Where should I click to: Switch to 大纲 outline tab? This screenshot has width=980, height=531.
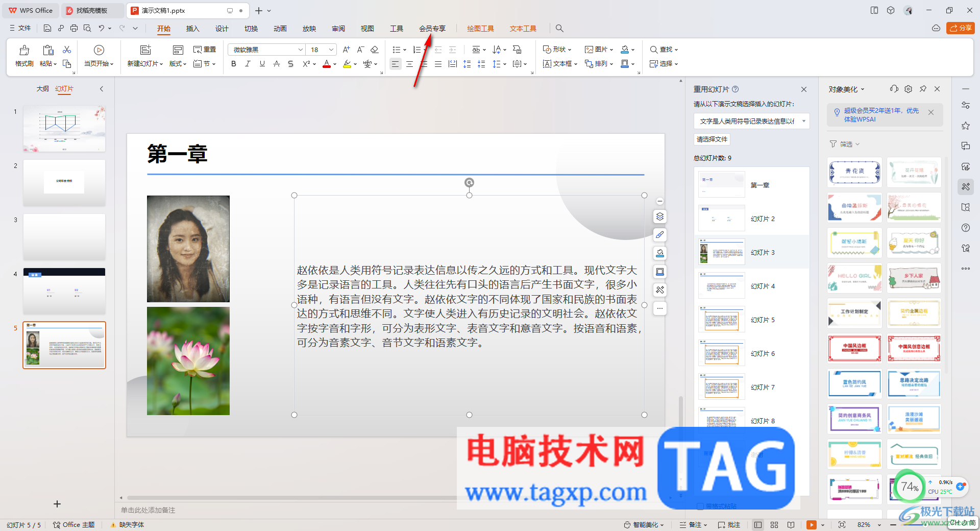tap(42, 89)
